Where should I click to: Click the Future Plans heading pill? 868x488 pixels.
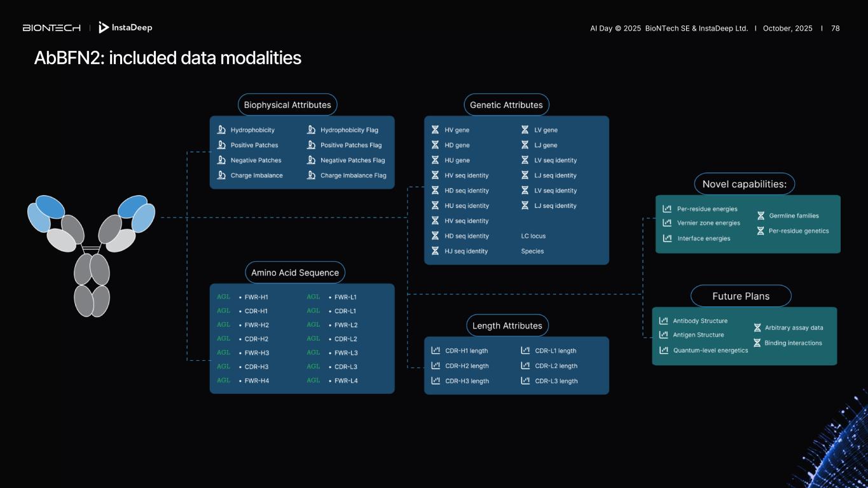tap(741, 296)
